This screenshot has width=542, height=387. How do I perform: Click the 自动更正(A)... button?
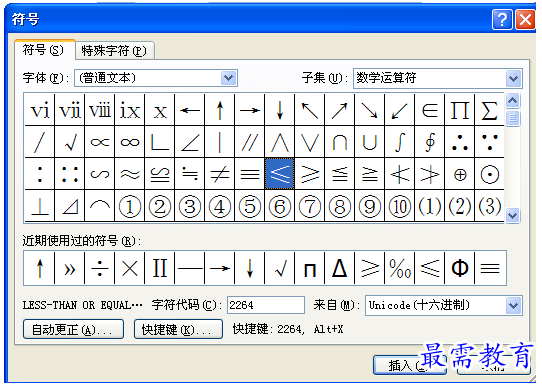(x=73, y=329)
